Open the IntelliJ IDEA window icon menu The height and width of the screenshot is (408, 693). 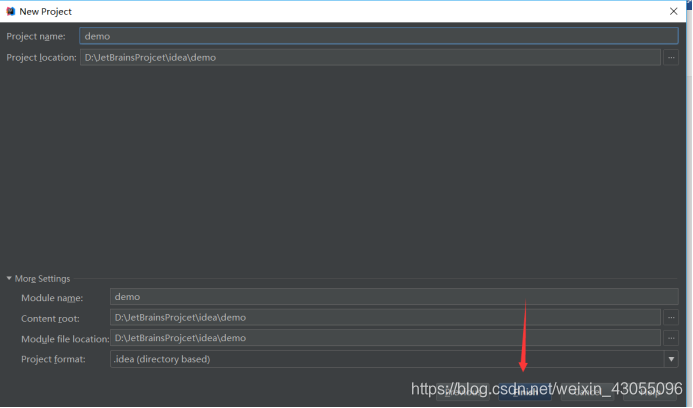tap(10, 11)
